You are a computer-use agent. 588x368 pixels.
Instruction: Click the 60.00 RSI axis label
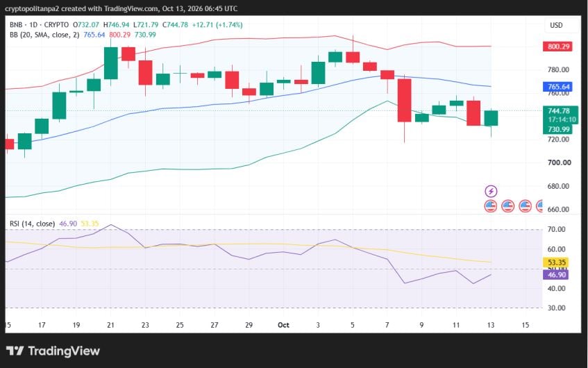[x=557, y=249]
